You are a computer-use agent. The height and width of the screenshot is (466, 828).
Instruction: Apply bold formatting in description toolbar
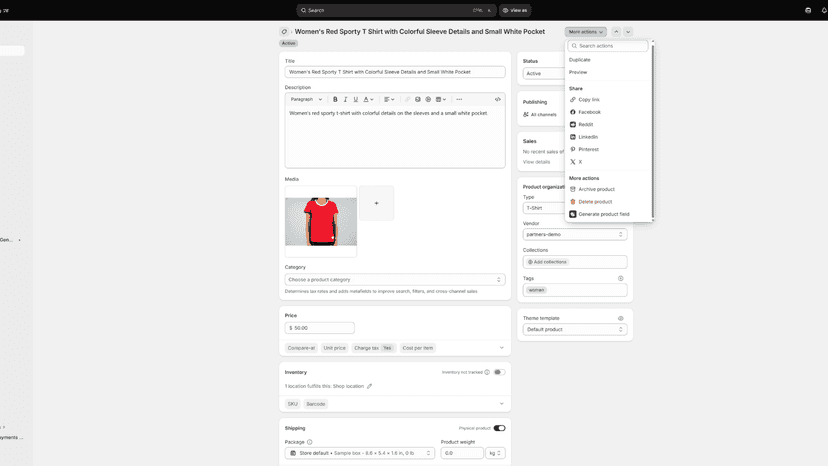tap(335, 99)
